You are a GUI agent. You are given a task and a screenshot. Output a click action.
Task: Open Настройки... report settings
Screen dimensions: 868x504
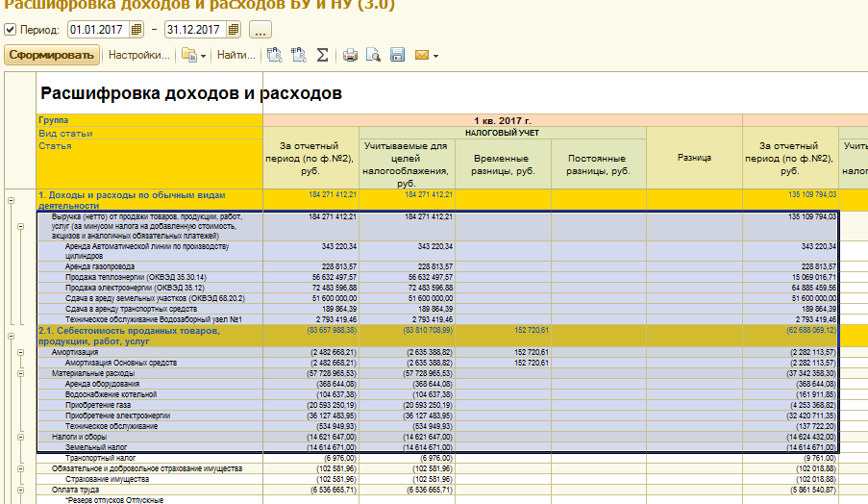click(139, 56)
